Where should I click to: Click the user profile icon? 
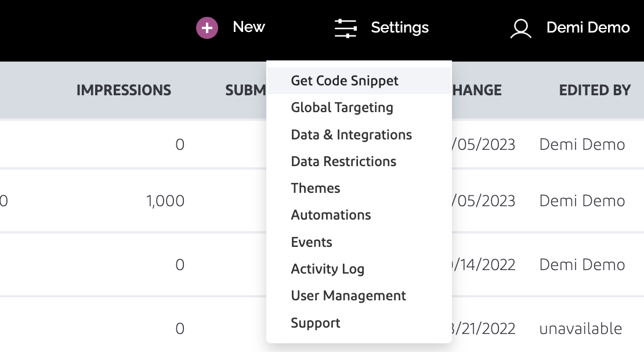point(520,28)
